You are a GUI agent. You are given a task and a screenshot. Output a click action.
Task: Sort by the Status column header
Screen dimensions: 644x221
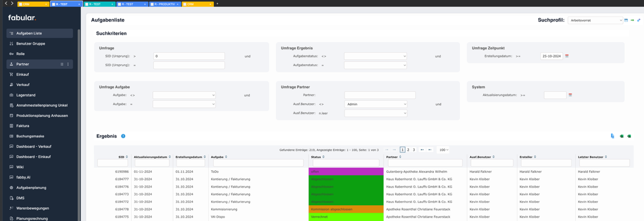click(318, 157)
